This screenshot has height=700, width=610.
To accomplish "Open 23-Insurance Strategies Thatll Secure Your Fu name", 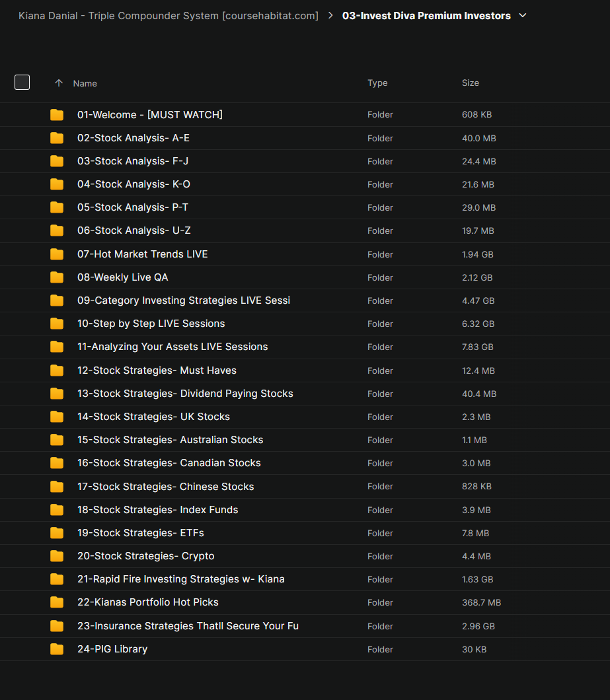I will click(188, 626).
